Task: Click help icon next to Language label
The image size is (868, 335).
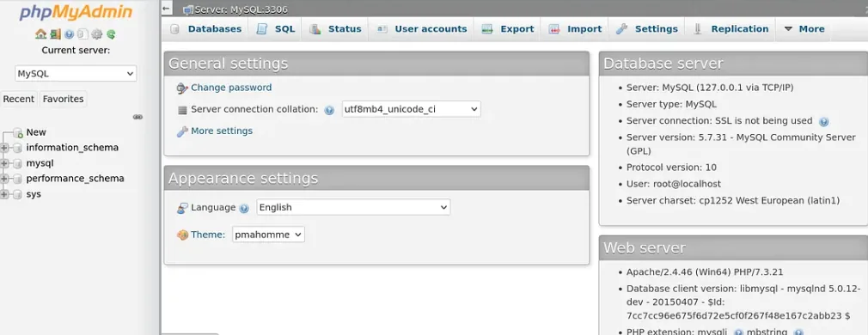Action: pyautogui.click(x=244, y=208)
